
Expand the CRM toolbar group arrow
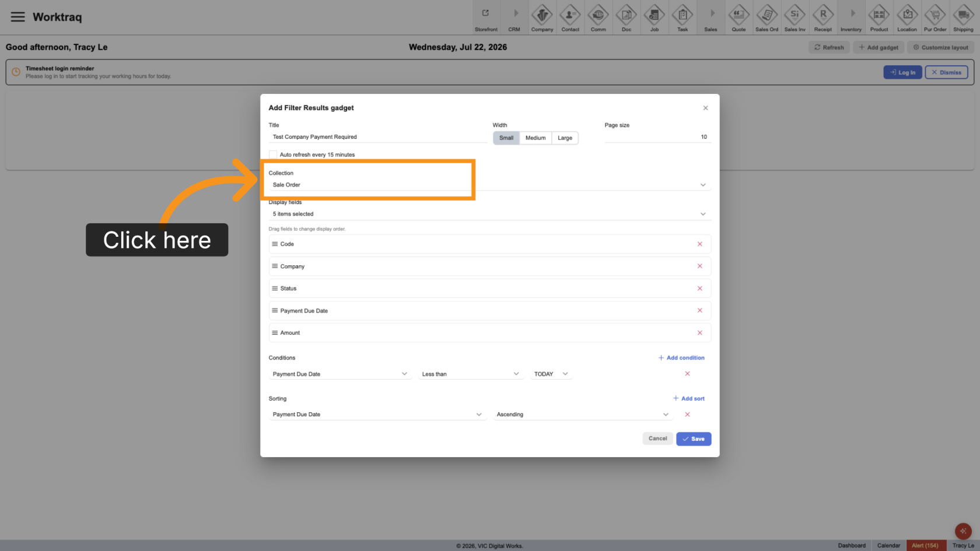(x=514, y=17)
